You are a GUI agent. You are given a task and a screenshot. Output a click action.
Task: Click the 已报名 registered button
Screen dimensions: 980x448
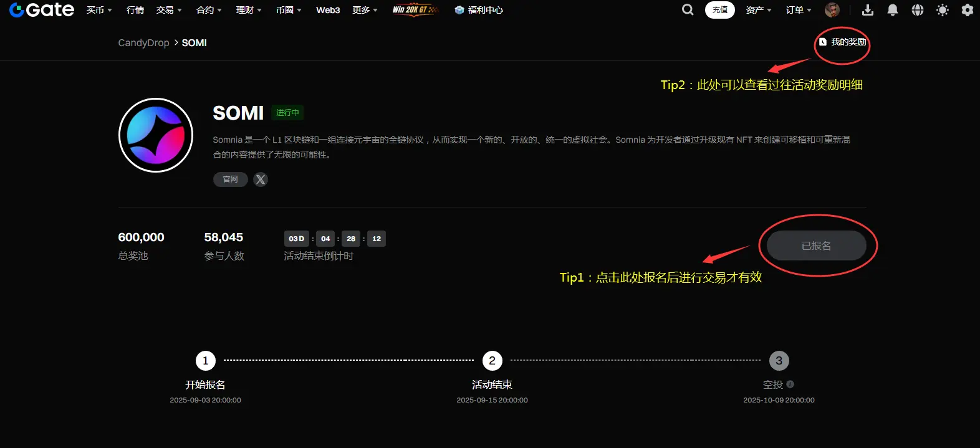pyautogui.click(x=817, y=245)
